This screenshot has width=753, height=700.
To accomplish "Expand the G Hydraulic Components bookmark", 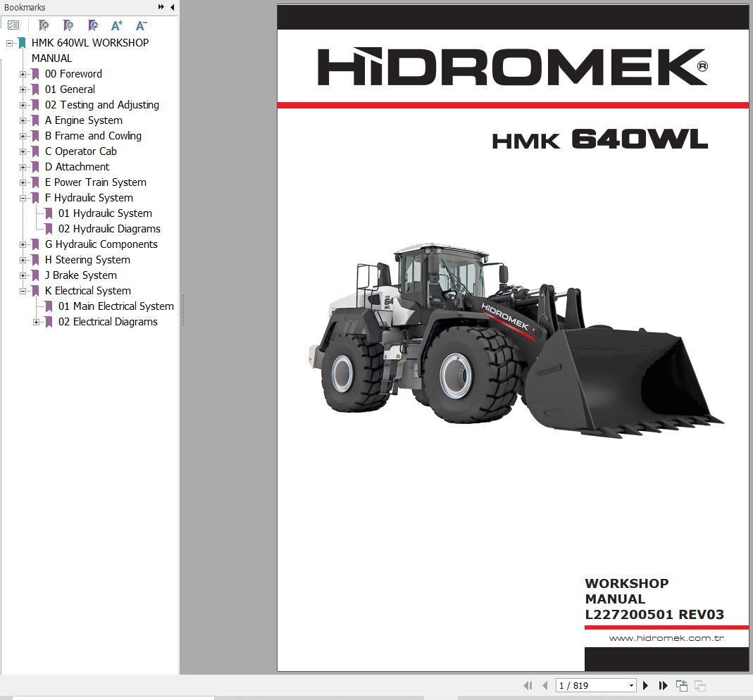I will click(23, 245).
